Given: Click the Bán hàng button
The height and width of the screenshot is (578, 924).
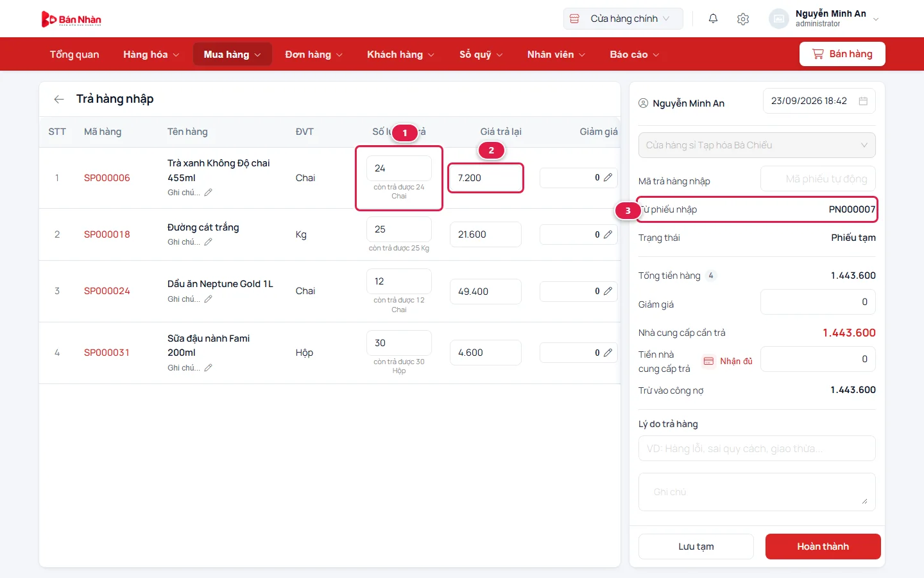Looking at the screenshot, I should pyautogui.click(x=843, y=54).
